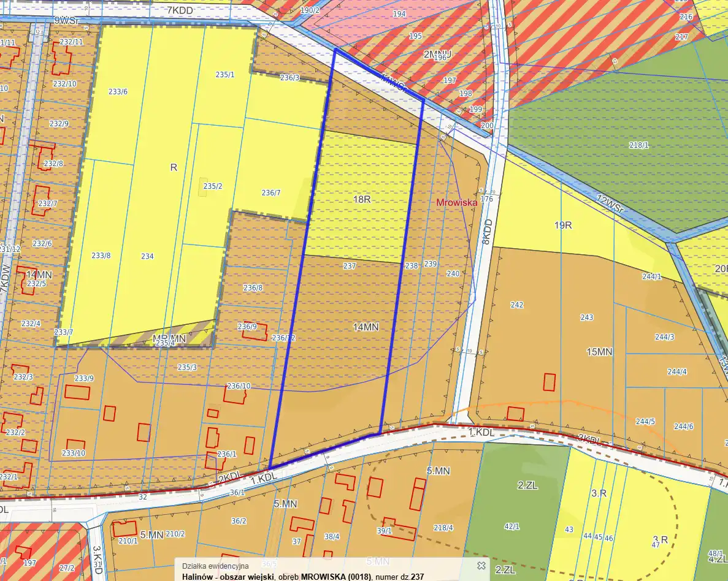
Task: Click the 12WSr watercourse label
Action: [610, 204]
